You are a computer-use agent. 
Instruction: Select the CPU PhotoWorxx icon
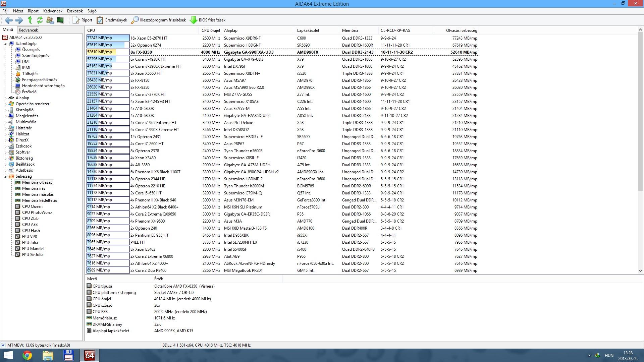[x=18, y=213]
